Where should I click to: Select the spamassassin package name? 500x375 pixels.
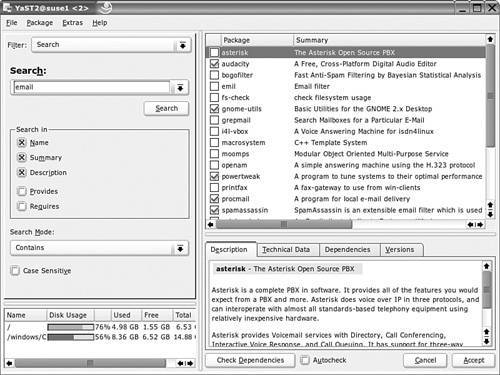pyautogui.click(x=245, y=210)
